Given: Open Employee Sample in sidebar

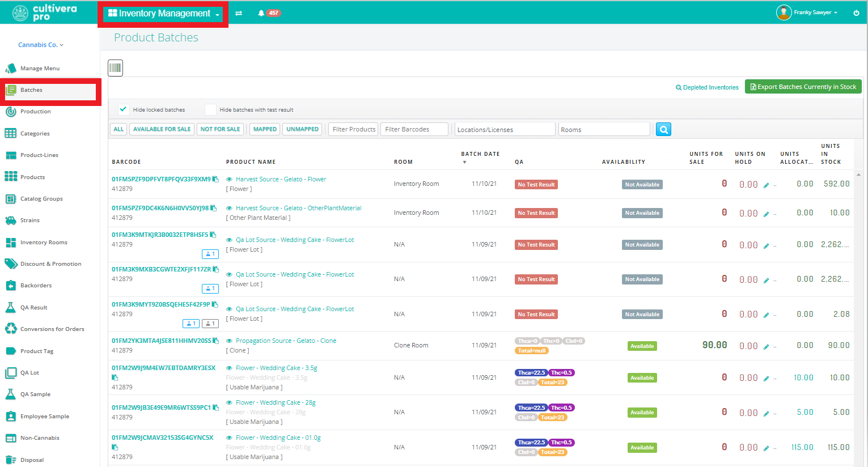Looking at the screenshot, I should (x=45, y=417).
